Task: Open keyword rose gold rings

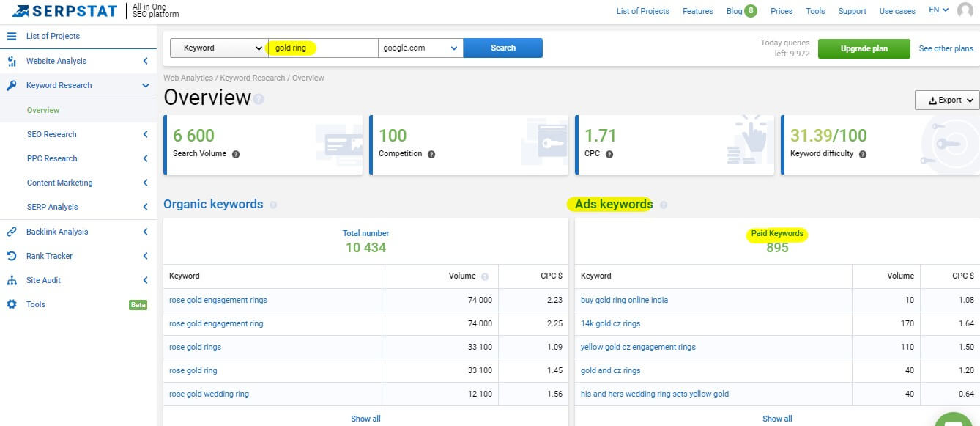Action: pyautogui.click(x=195, y=347)
